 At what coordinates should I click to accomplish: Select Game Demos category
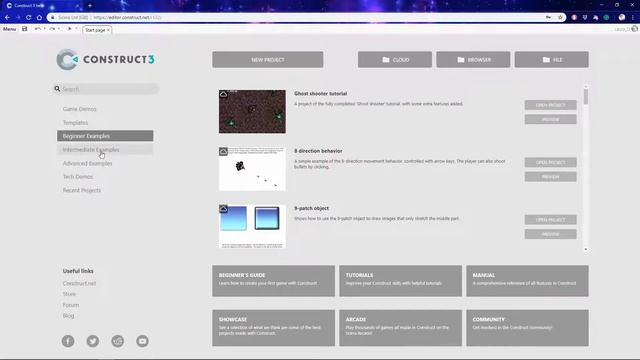[x=105, y=109]
